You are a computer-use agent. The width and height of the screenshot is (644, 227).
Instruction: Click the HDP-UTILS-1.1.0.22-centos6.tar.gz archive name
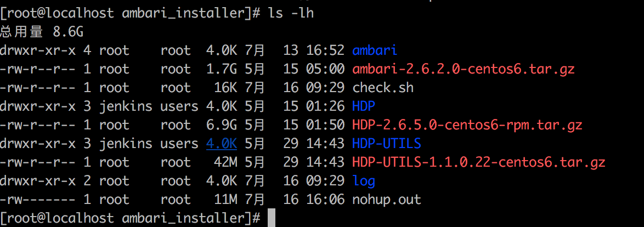click(x=478, y=162)
